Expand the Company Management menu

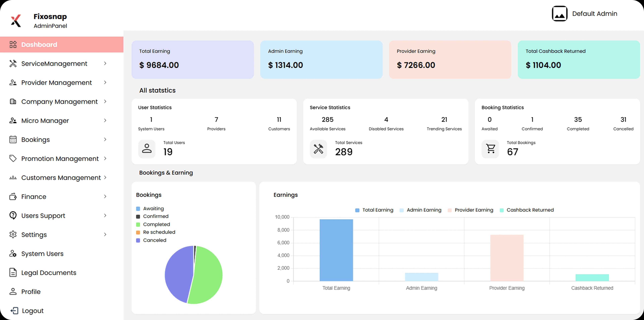pyautogui.click(x=59, y=102)
